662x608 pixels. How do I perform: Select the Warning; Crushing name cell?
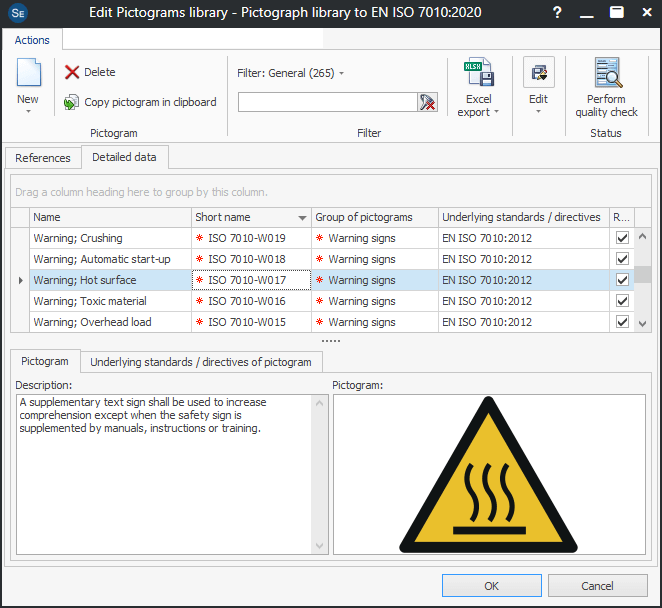pos(111,238)
